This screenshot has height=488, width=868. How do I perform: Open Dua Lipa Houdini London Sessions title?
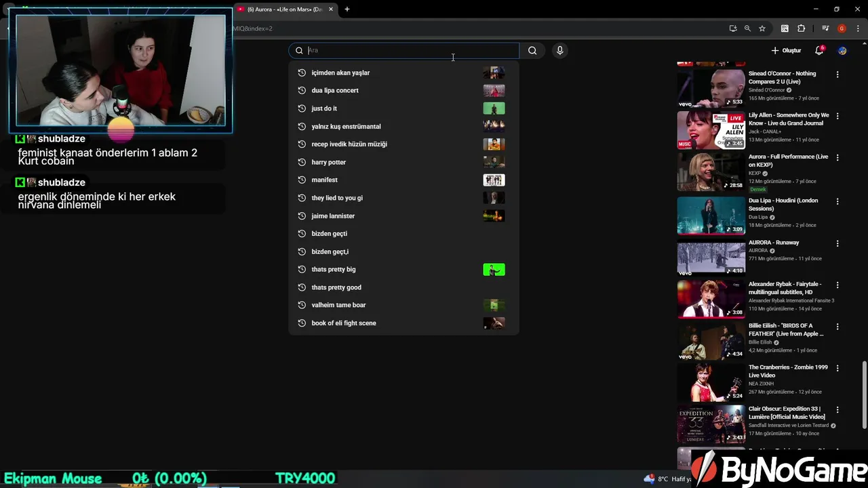coord(783,205)
